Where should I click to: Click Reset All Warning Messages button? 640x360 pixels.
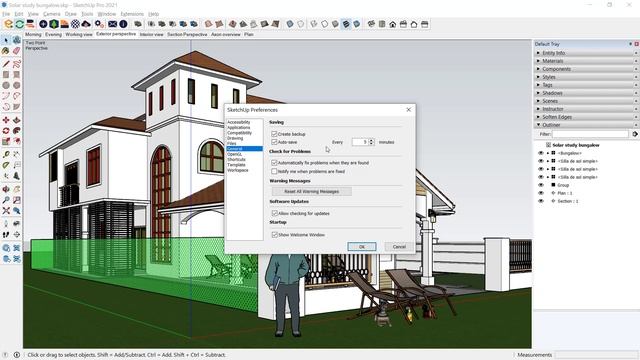click(311, 191)
